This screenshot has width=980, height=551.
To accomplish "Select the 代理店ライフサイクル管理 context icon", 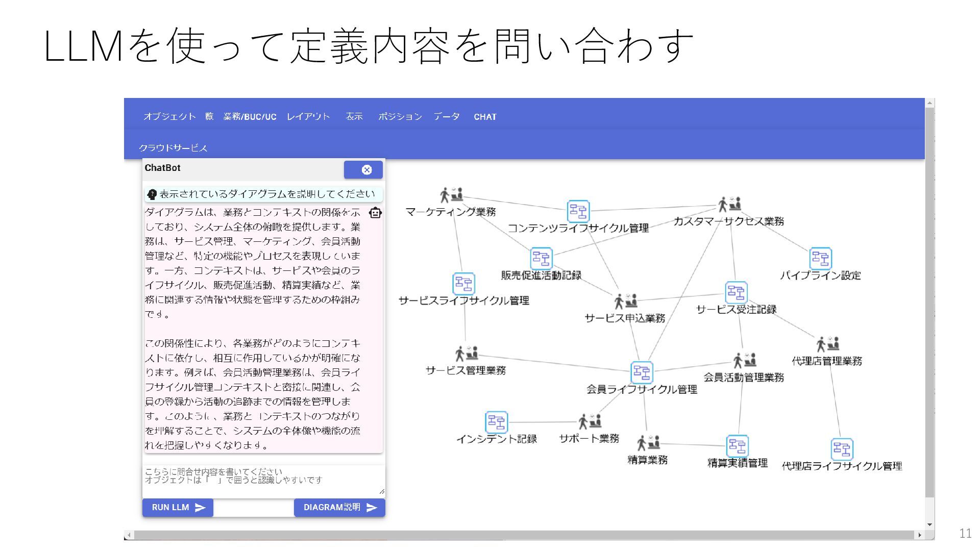I will (842, 449).
